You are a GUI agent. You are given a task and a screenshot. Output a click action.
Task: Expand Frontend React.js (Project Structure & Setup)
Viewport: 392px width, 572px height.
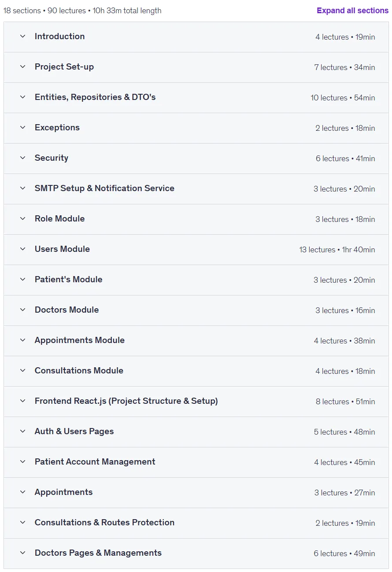coord(196,401)
